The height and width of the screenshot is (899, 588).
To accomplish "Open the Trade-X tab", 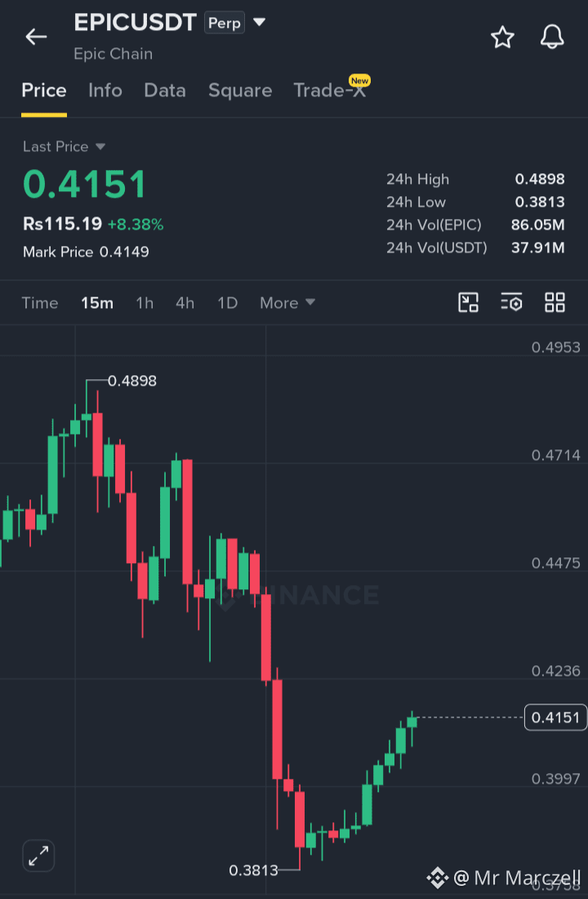I will click(x=331, y=90).
